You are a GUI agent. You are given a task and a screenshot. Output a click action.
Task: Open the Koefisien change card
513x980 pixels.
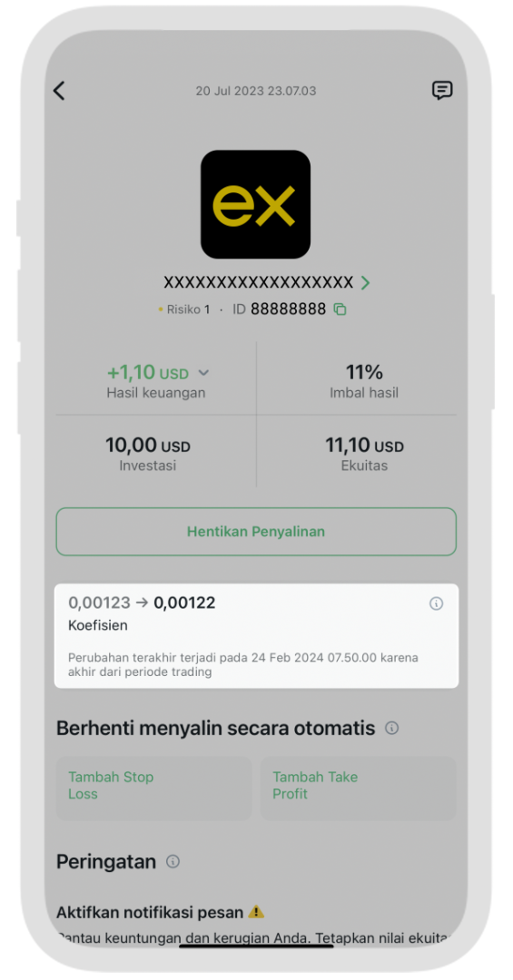point(256,635)
